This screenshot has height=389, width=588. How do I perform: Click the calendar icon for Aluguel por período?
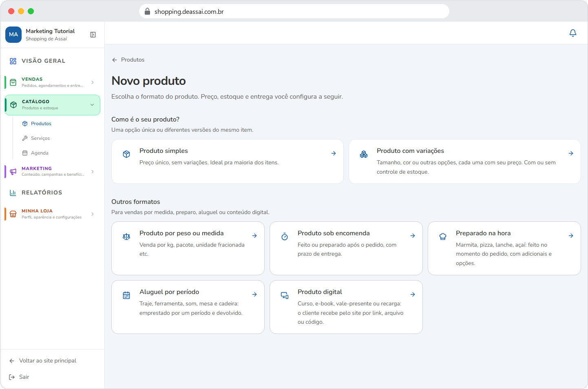point(126,295)
